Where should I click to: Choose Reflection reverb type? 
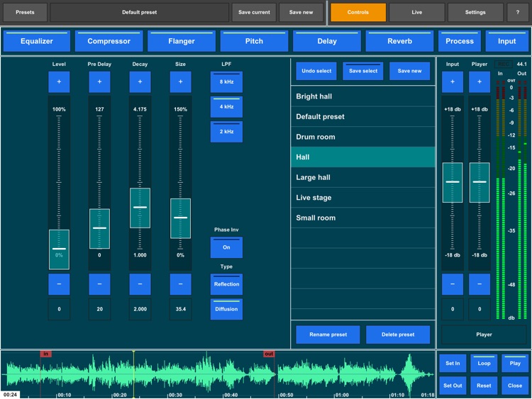click(226, 284)
